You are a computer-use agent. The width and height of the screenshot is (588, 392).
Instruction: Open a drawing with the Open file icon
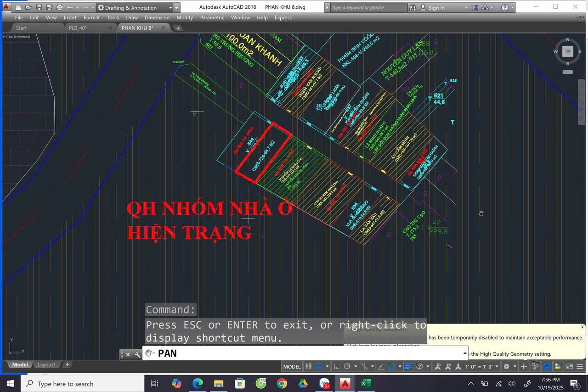tap(28, 7)
